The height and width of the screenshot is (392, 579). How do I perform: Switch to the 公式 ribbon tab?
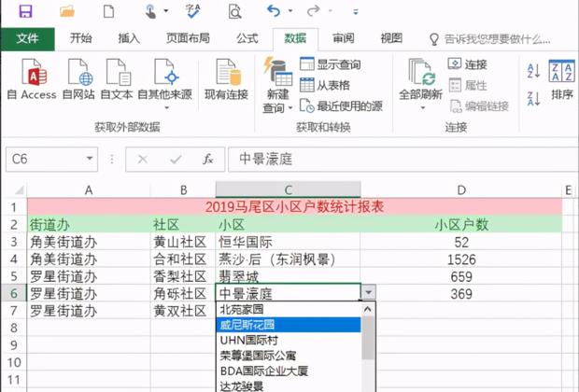click(x=247, y=38)
